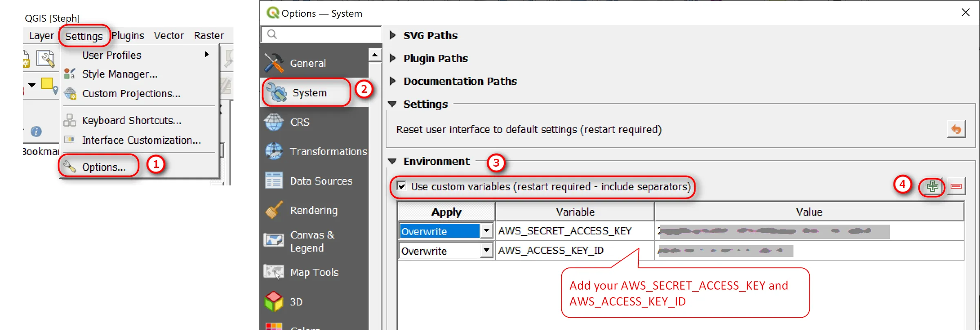This screenshot has height=330, width=980.
Task: Click the reset user interface arrow button
Action: tap(956, 129)
